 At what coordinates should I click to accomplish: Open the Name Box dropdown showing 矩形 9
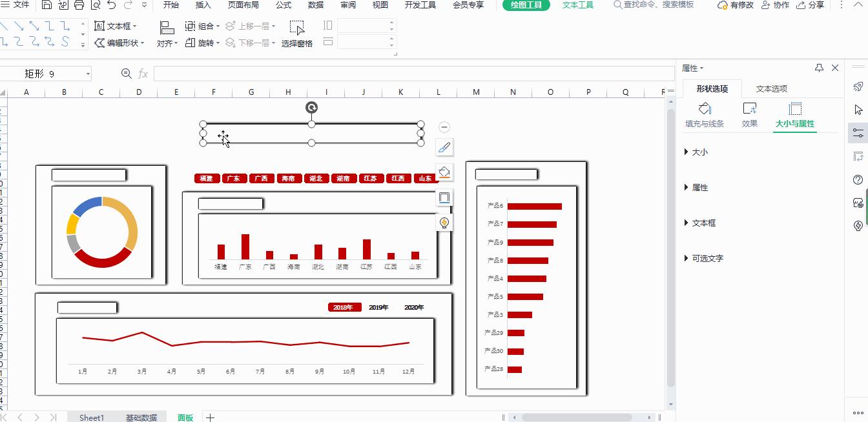click(x=88, y=74)
